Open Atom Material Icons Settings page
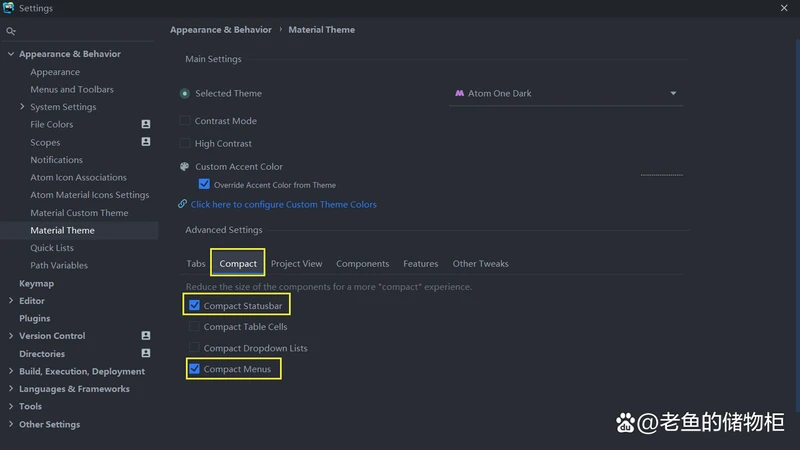The height and width of the screenshot is (450, 800). coord(90,195)
